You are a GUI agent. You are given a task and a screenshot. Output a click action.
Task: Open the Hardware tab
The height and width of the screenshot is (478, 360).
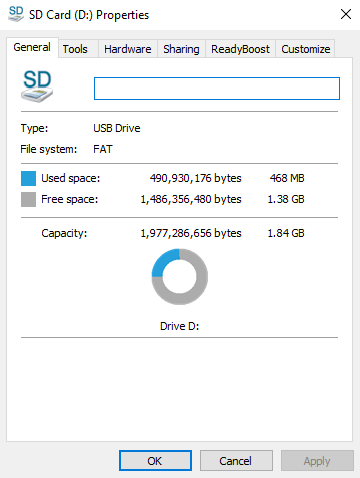128,49
